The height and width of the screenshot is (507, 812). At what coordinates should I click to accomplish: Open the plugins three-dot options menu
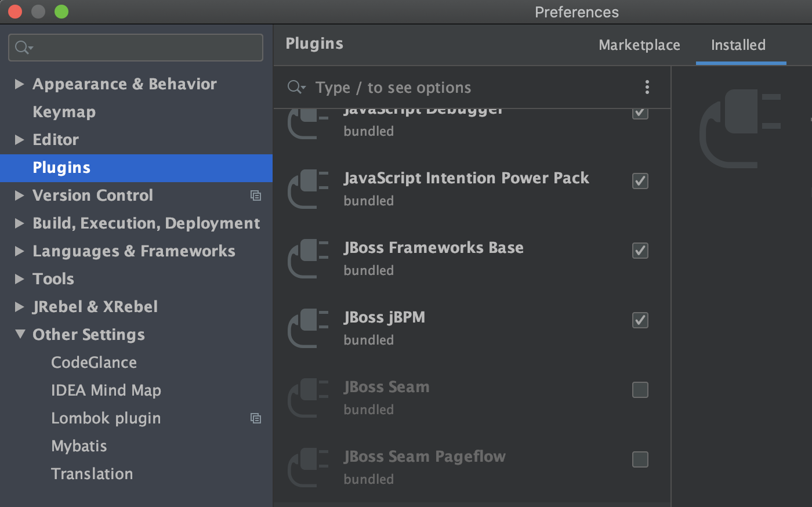coord(647,87)
